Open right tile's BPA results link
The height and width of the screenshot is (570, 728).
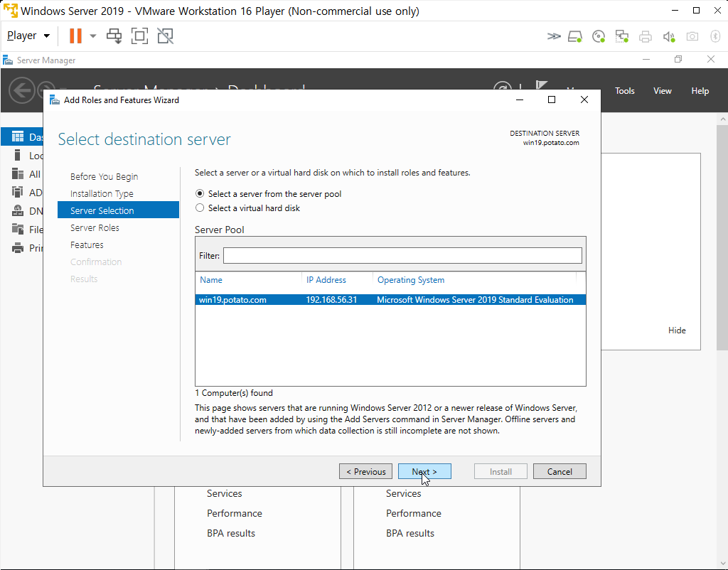pyautogui.click(x=410, y=533)
